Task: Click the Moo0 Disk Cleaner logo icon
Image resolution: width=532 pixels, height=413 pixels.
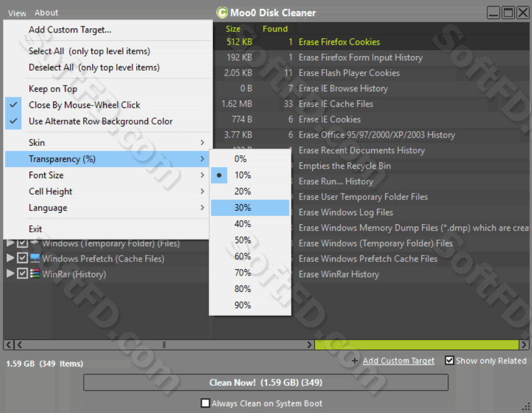Action: tap(222, 12)
